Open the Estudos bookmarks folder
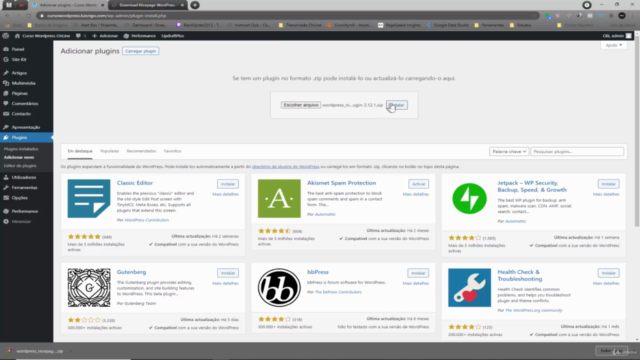Viewport: 640px width, 360px height. click(520, 25)
